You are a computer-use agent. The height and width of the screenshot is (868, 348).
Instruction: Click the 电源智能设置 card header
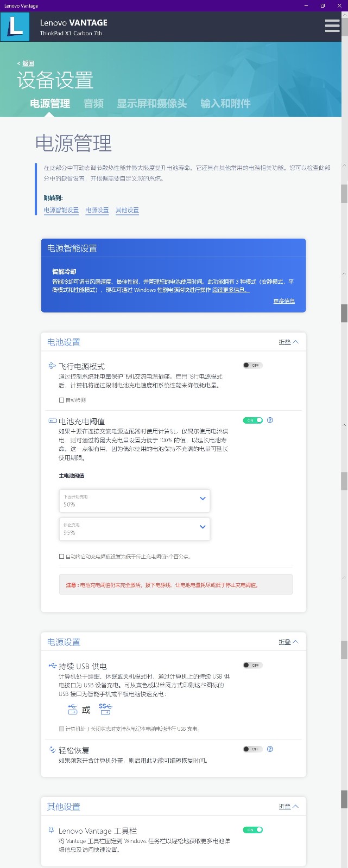[x=174, y=248]
